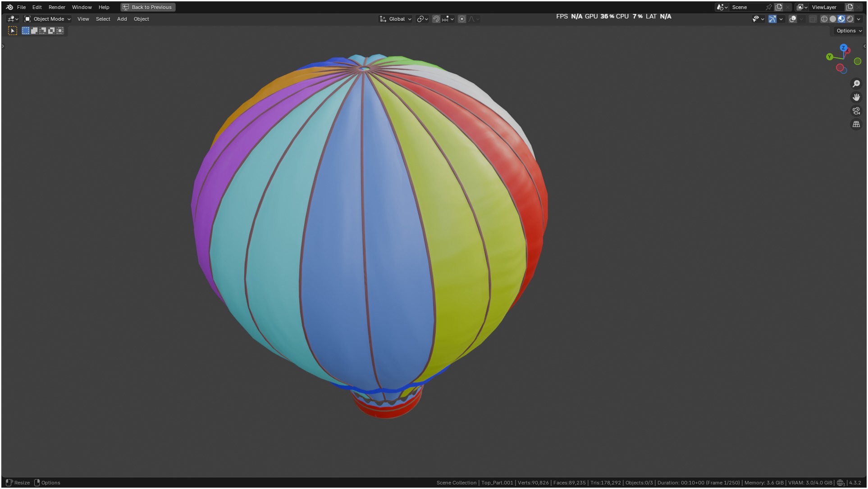Click the red X axis gizmo
Image resolution: width=868 pixels, height=489 pixels.
tap(848, 51)
